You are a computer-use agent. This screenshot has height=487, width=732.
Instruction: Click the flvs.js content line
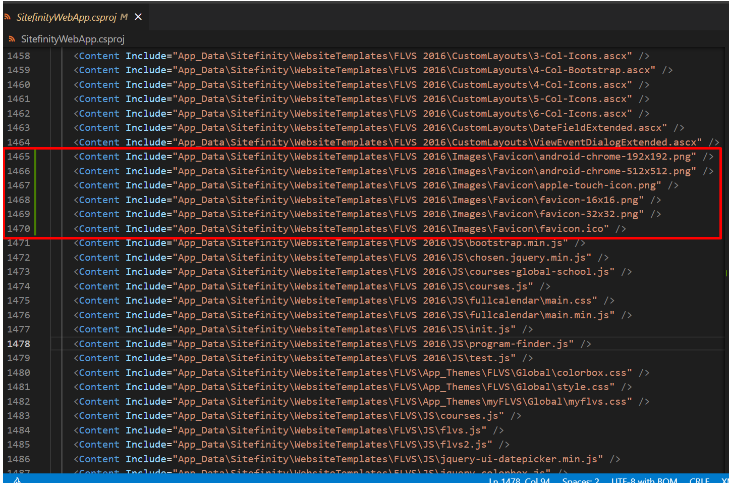[x=289, y=431]
